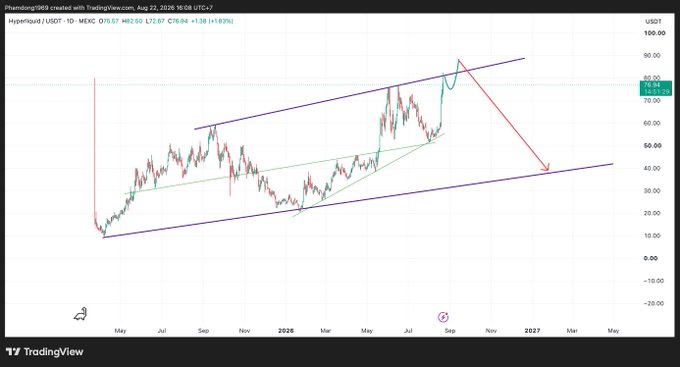Click the 0.00 price axis label
The image size is (680, 367).
point(651,259)
